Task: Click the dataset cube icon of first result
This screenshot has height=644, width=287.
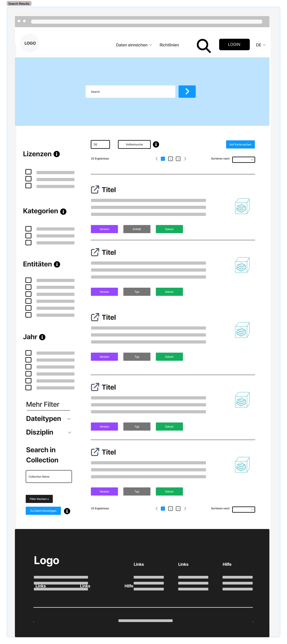Action: tap(242, 206)
